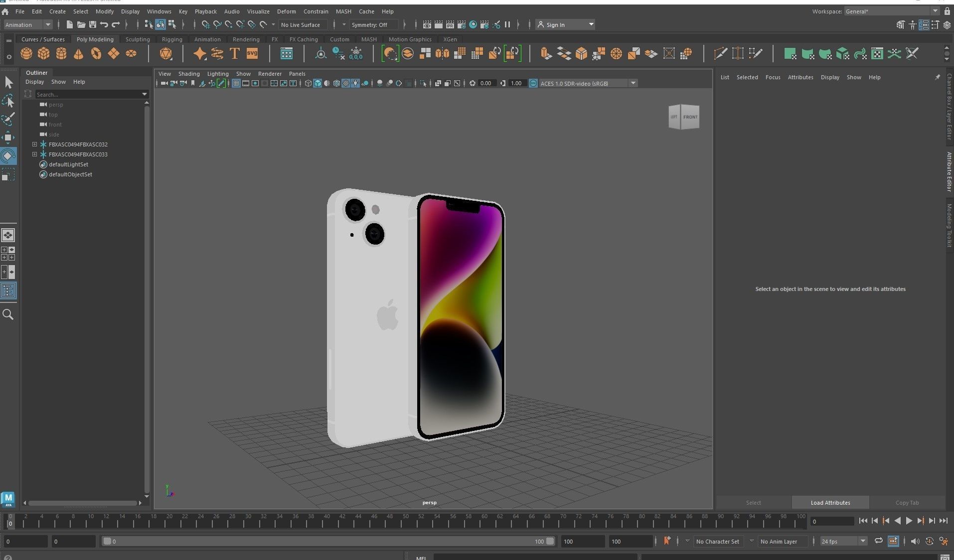This screenshot has width=954, height=560.
Task: Open the Workspace General dropdown
Action: pyautogui.click(x=892, y=11)
